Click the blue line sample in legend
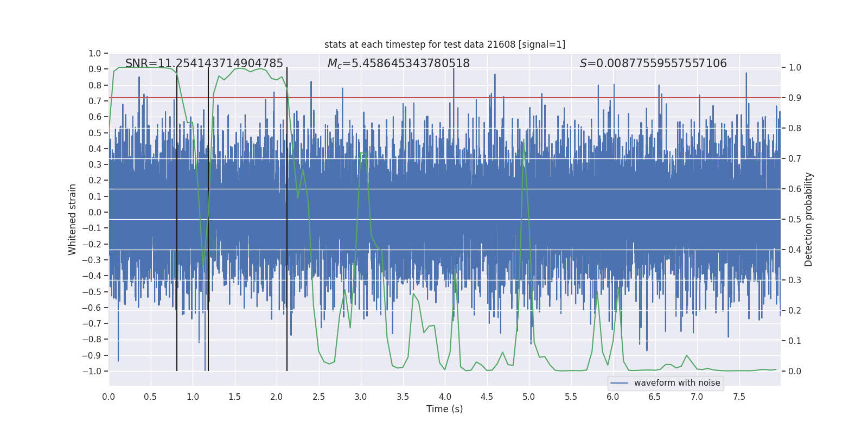 pos(620,383)
